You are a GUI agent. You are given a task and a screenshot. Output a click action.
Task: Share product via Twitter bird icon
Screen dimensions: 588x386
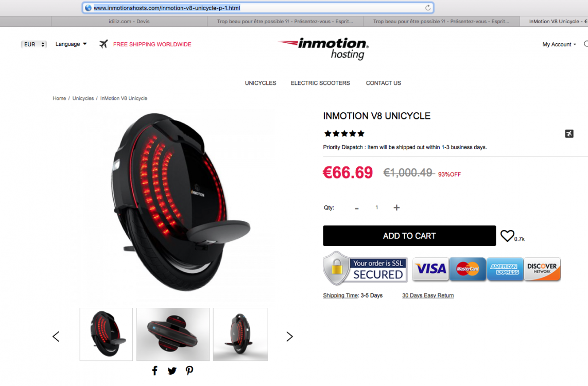point(172,371)
